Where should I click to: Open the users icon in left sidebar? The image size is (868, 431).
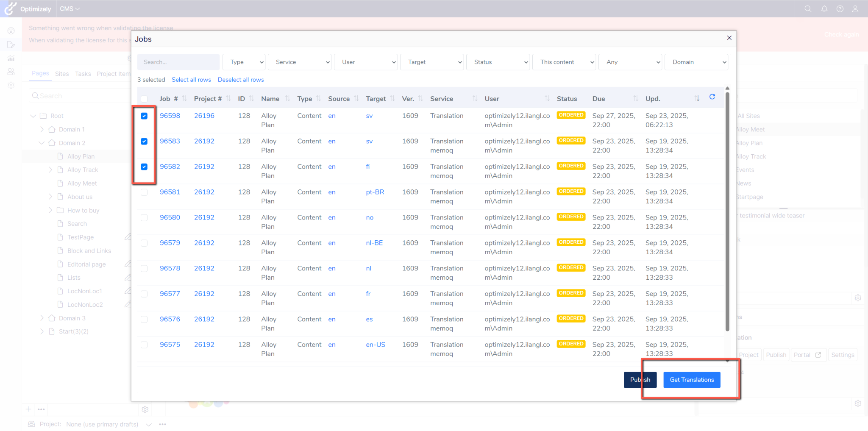coord(11,72)
